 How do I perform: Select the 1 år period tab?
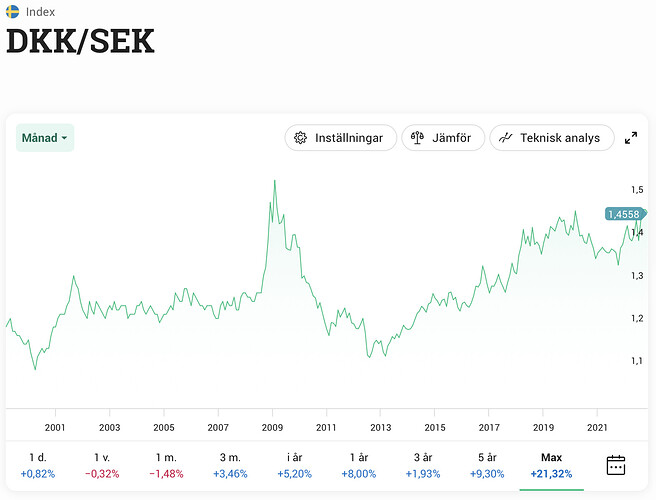click(x=359, y=465)
